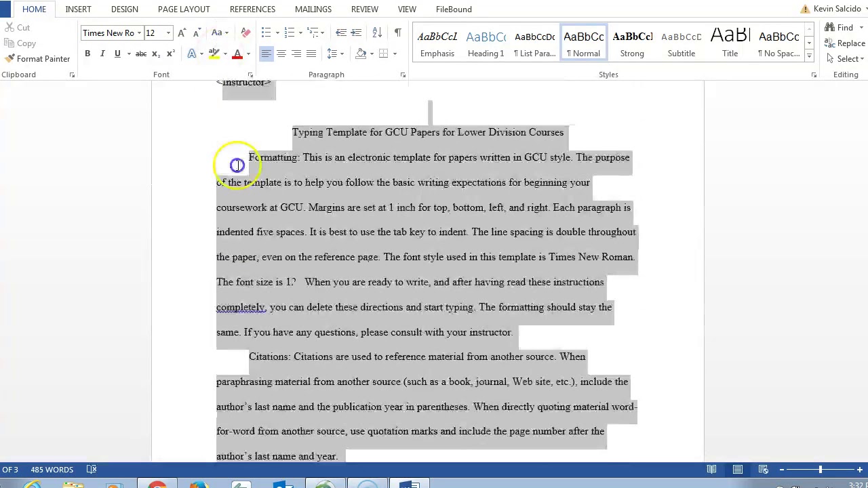868x488 pixels.
Task: Switch to Web Layout view
Action: [763, 470]
